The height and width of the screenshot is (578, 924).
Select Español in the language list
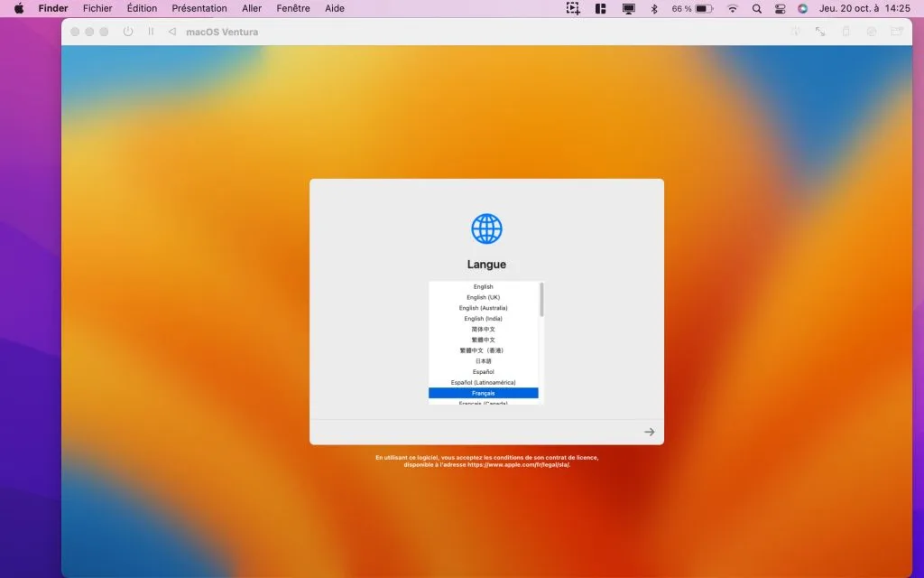(484, 371)
